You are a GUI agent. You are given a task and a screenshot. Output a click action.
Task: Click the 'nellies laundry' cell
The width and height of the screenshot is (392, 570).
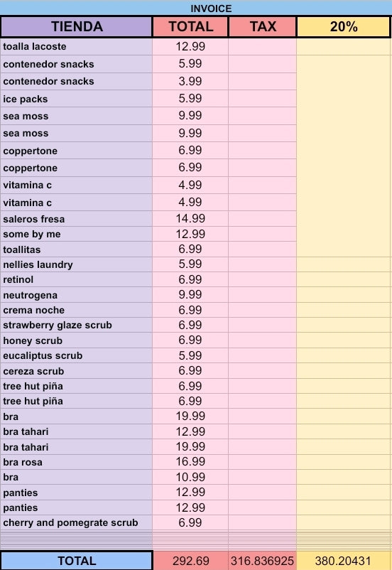coord(76,264)
